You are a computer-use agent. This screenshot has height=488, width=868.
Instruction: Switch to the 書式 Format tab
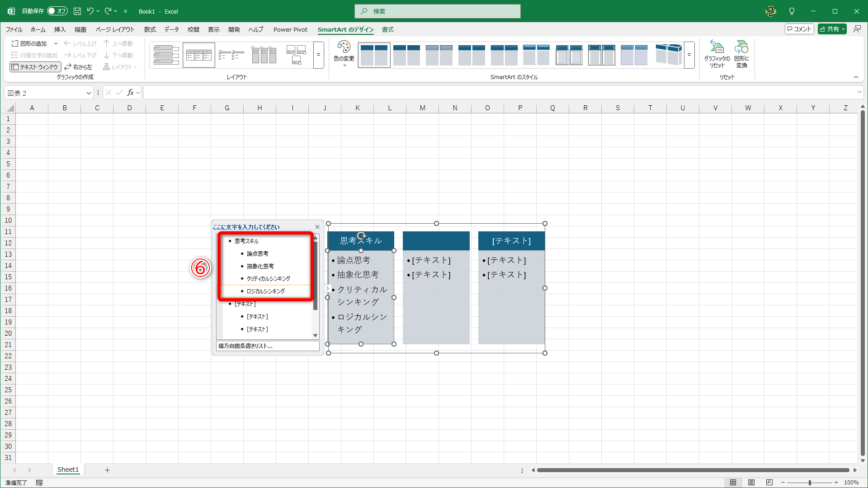[x=387, y=30]
